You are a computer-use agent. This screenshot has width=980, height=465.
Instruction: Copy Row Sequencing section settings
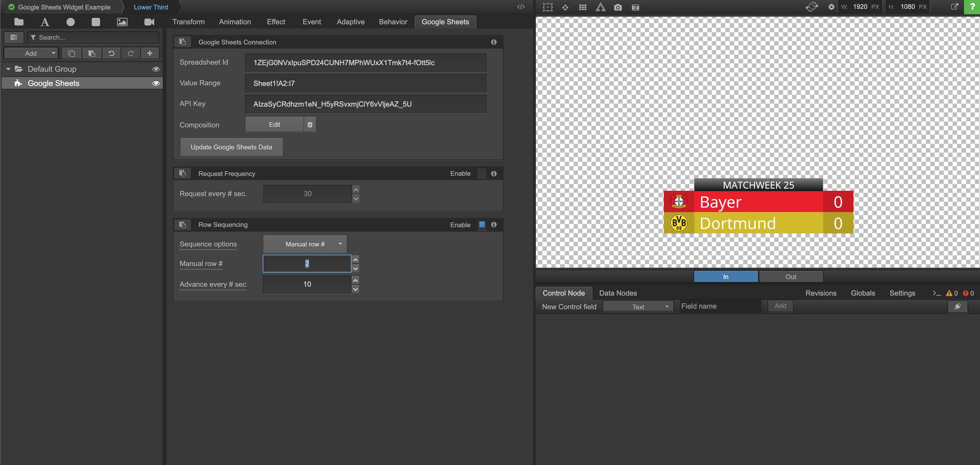pos(183,224)
